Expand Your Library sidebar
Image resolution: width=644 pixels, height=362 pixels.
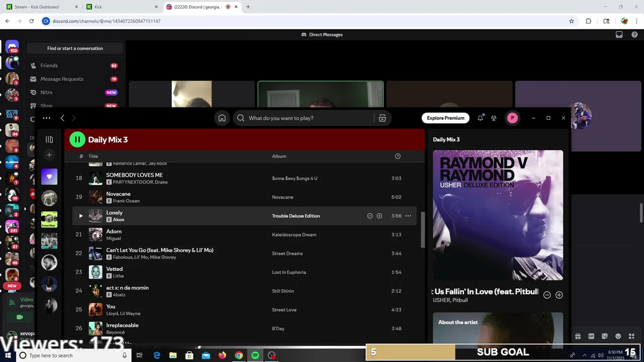click(x=49, y=139)
